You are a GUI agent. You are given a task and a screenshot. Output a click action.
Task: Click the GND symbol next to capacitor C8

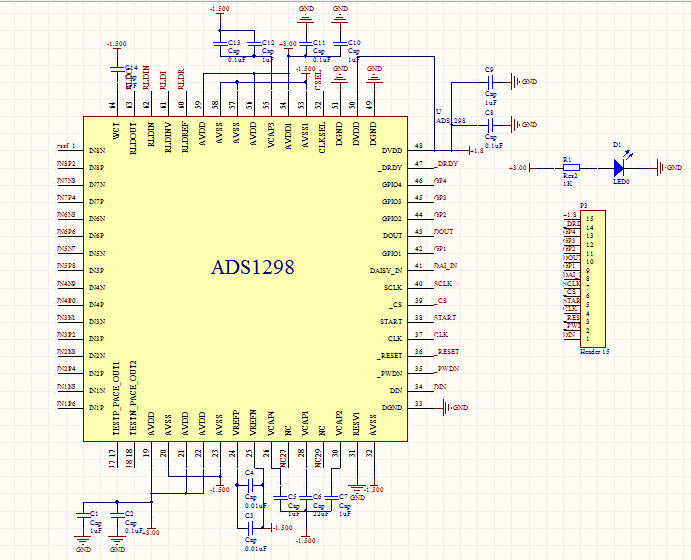coord(523,125)
